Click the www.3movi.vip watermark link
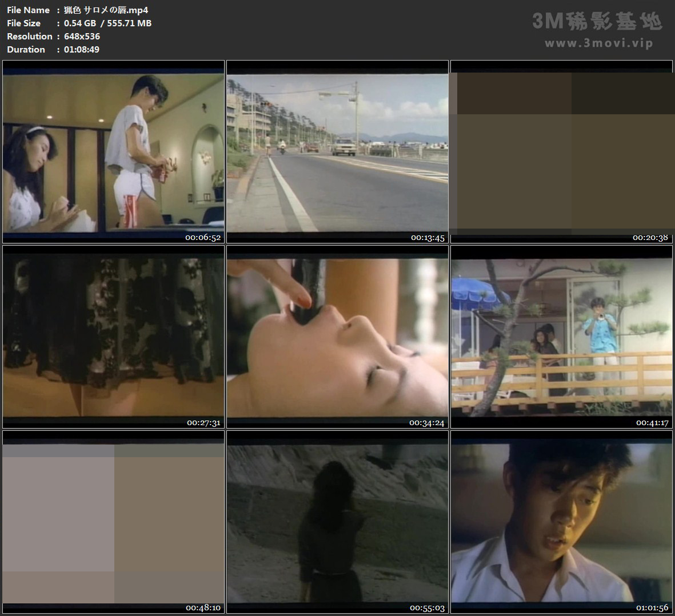675x616 pixels. point(598,43)
